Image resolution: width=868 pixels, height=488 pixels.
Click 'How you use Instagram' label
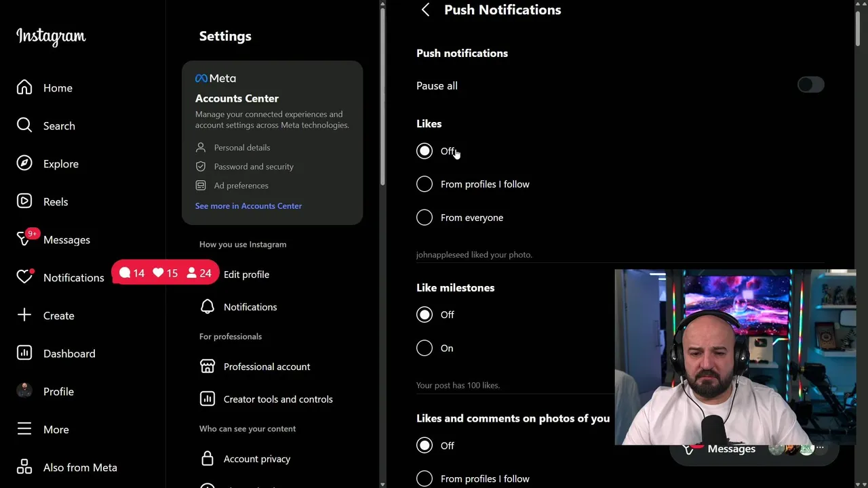point(243,245)
